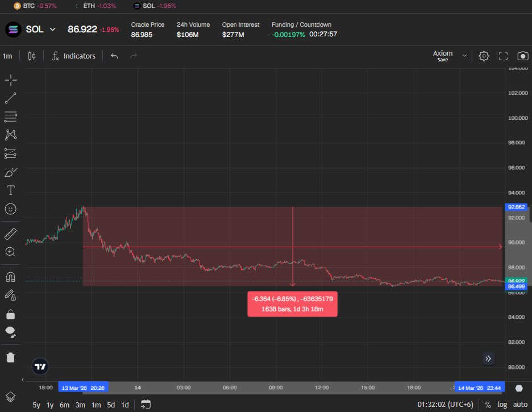Toggle stay in drawing mode
Screen dimensions: 532x412
[x=11, y=295]
